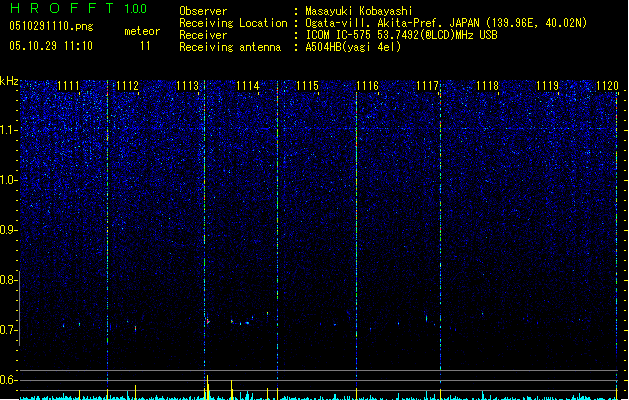
Task: Click time marker 1116
Action: pyautogui.click(x=367, y=85)
